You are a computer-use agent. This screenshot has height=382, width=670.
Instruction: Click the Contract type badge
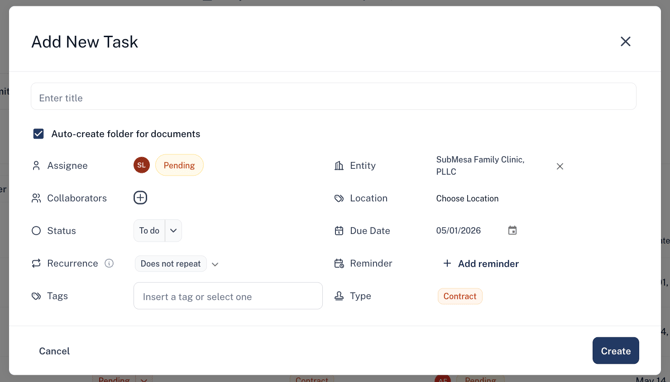(x=460, y=296)
